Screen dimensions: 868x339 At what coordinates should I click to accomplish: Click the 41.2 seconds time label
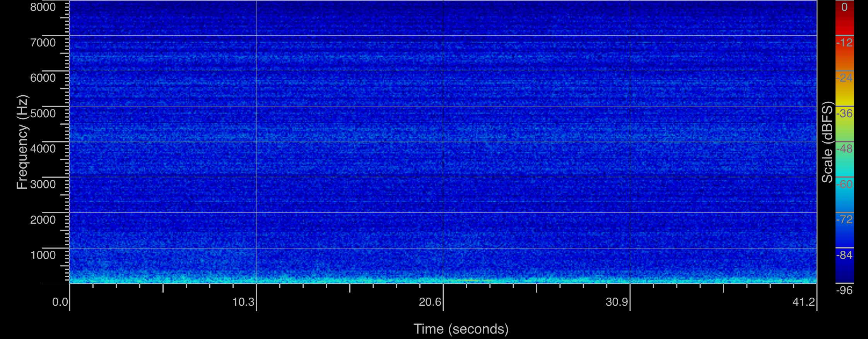coord(804,302)
